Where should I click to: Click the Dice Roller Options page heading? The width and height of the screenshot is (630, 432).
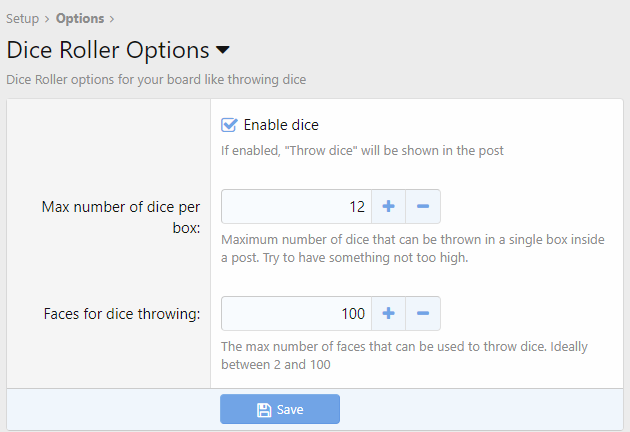pyautogui.click(x=107, y=50)
